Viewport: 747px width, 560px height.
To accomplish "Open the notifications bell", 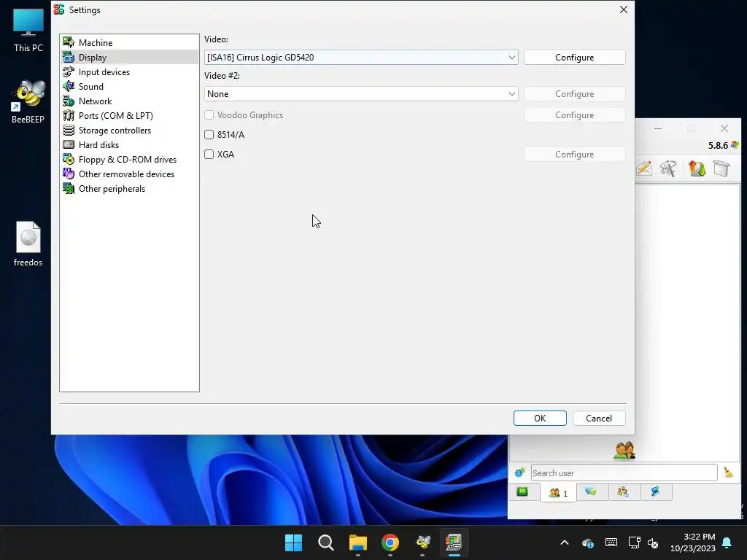I will coord(727,542).
